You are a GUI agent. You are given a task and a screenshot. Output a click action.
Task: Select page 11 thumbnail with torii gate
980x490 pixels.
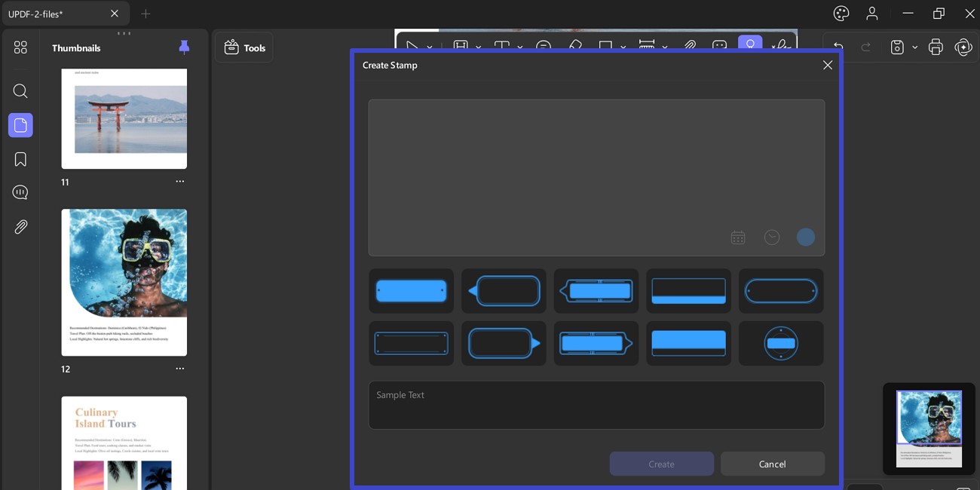pos(124,118)
